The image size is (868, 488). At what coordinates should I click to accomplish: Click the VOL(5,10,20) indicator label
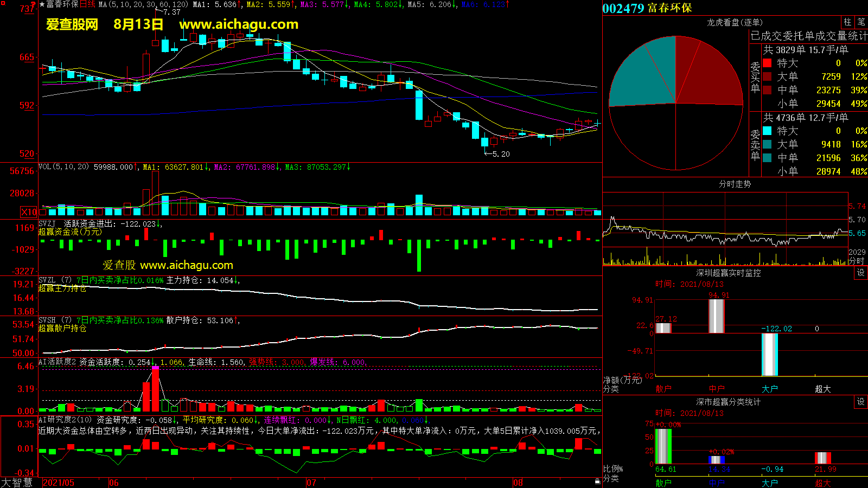pyautogui.click(x=63, y=167)
